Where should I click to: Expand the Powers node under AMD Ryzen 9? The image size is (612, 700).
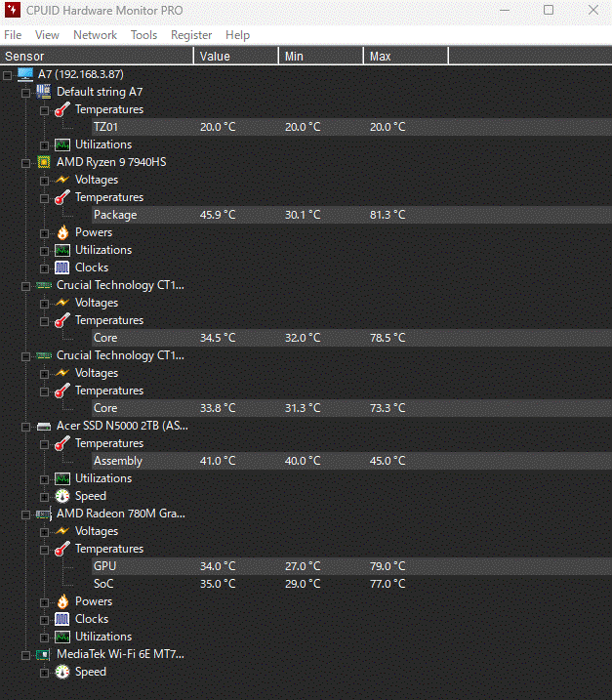(45, 232)
